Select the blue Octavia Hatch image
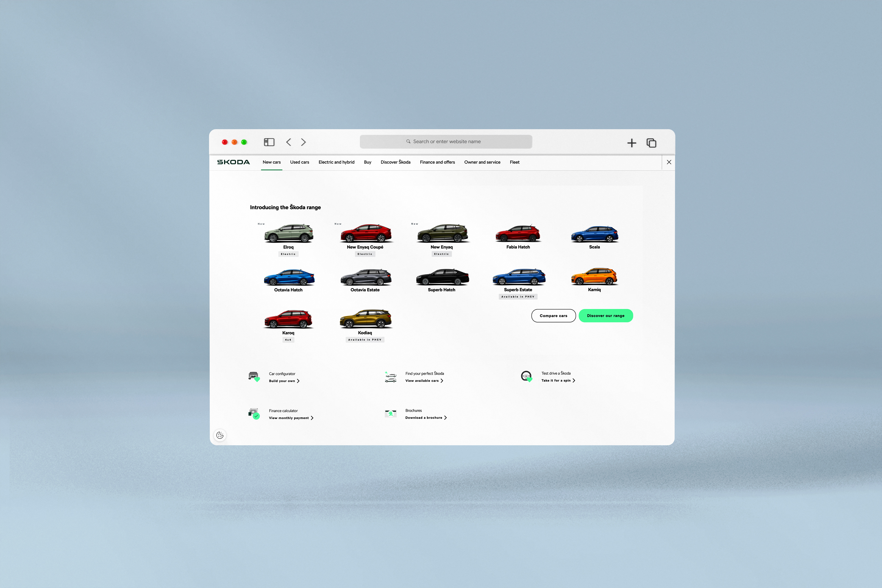The width and height of the screenshot is (882, 588). click(x=289, y=277)
